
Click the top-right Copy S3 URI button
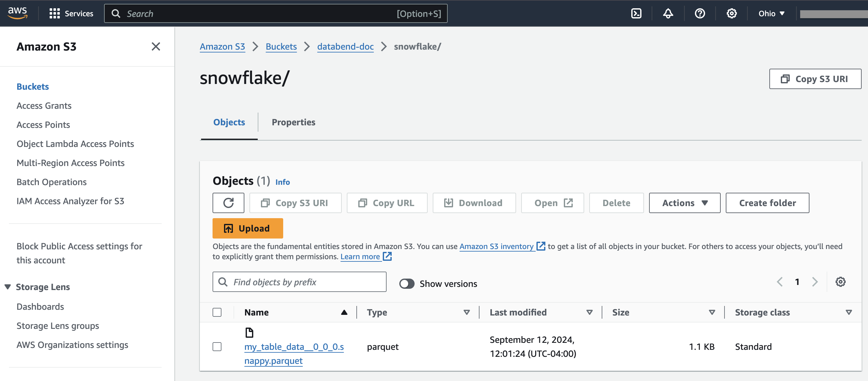click(x=815, y=79)
